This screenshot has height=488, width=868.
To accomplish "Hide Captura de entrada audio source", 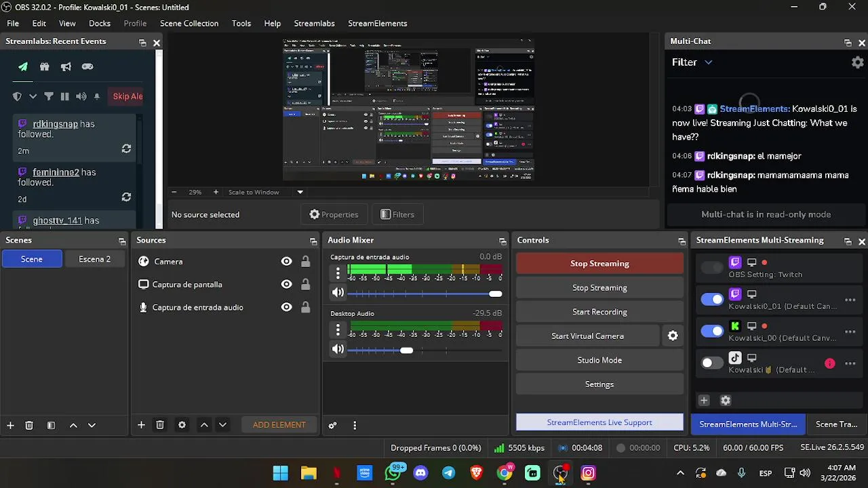I will point(286,308).
